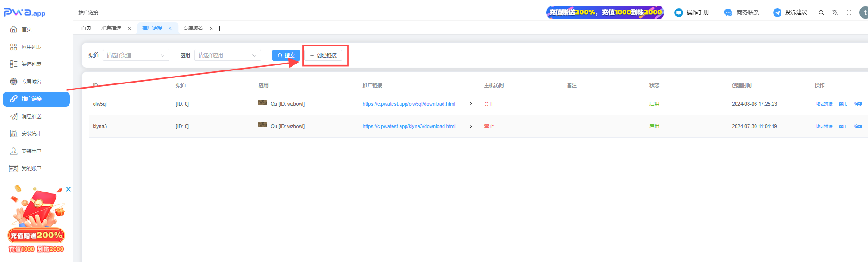
Task: Open the 应用 app dropdown
Action: 228,55
